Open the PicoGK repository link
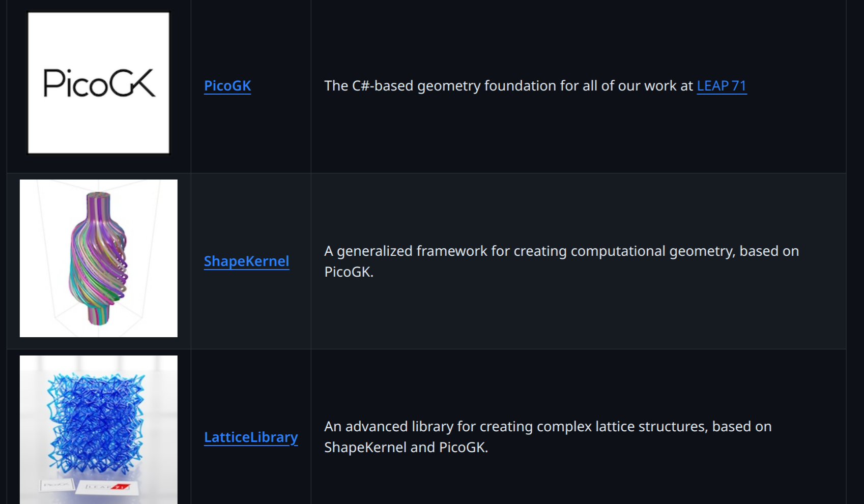Image resolution: width=864 pixels, height=504 pixels. pos(227,85)
